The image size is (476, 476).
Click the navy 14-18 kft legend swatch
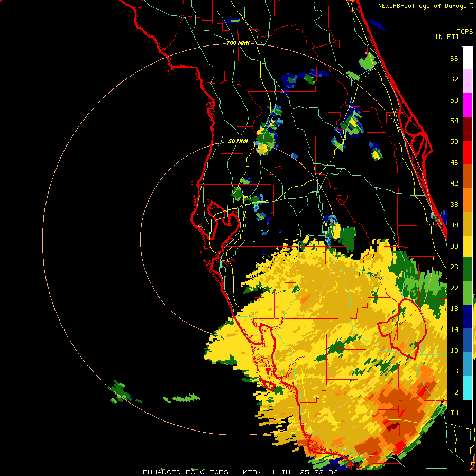467,317
